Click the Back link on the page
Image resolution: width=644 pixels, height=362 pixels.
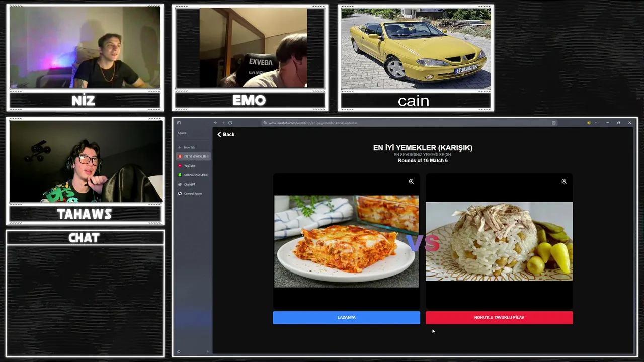coord(226,134)
